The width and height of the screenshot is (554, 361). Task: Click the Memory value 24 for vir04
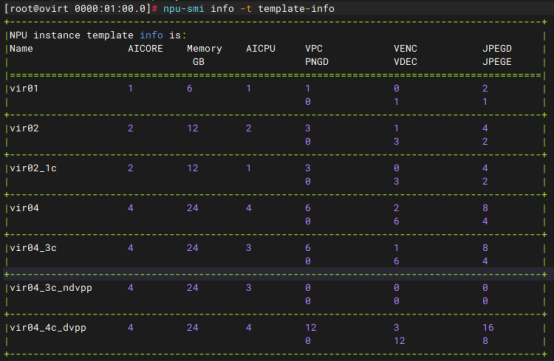(x=193, y=208)
